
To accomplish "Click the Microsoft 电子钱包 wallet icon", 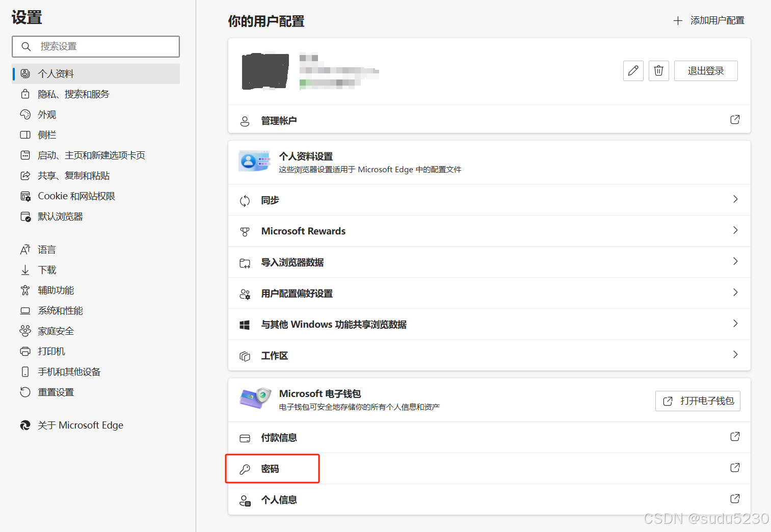I will [255, 398].
